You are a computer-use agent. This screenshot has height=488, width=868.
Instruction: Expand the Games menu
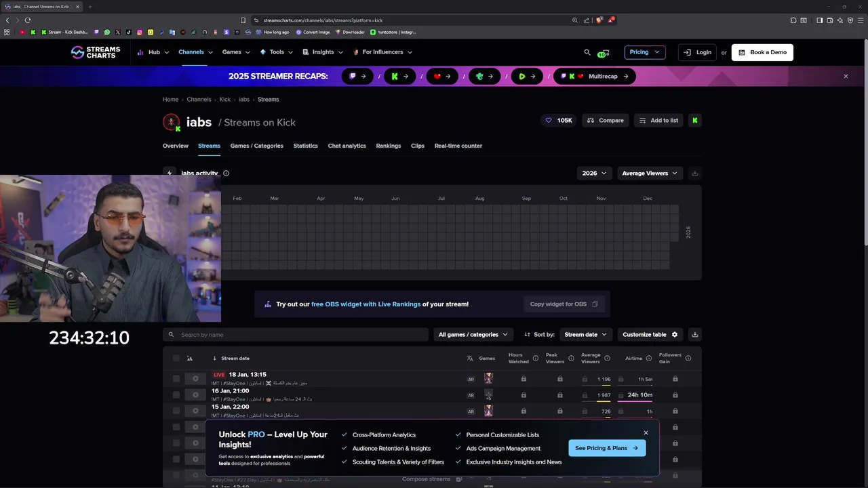[x=236, y=52]
